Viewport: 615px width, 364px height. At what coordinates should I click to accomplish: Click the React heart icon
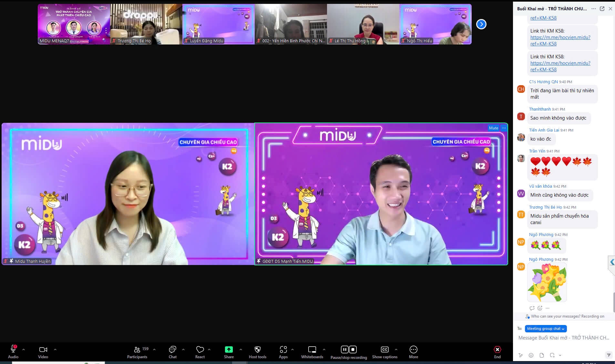[200, 349]
